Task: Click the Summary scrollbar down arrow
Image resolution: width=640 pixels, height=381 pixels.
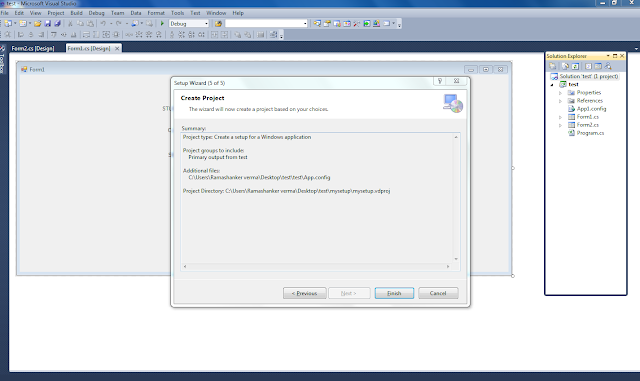Action: [x=456, y=259]
